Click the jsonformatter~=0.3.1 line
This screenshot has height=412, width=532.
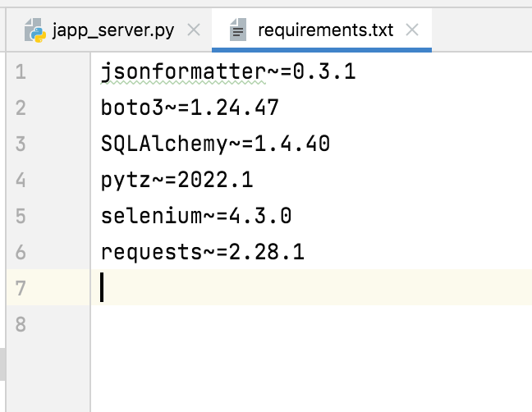tap(228, 72)
